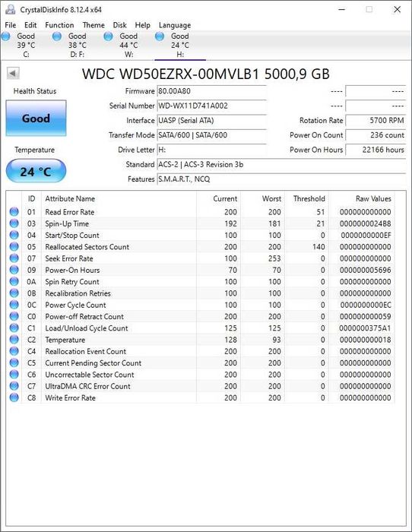Click raw value 0000000375A1
Image resolution: width=412 pixels, height=532 pixels.
click(x=365, y=328)
